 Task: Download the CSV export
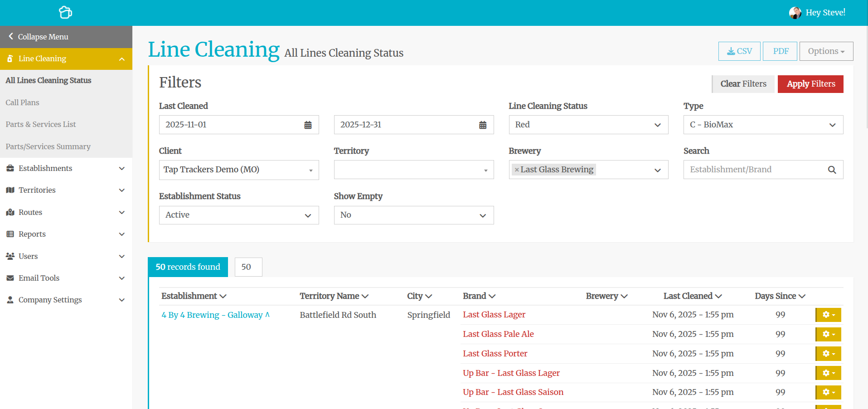(x=739, y=51)
